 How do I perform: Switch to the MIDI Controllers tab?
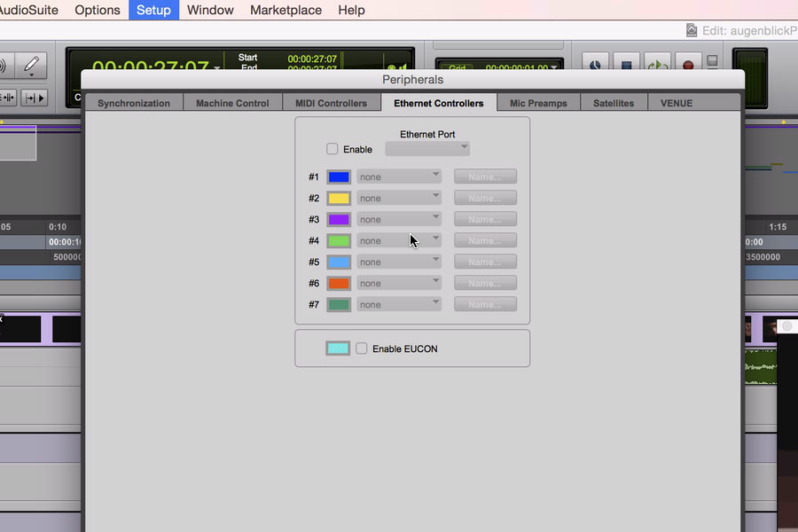(x=331, y=103)
